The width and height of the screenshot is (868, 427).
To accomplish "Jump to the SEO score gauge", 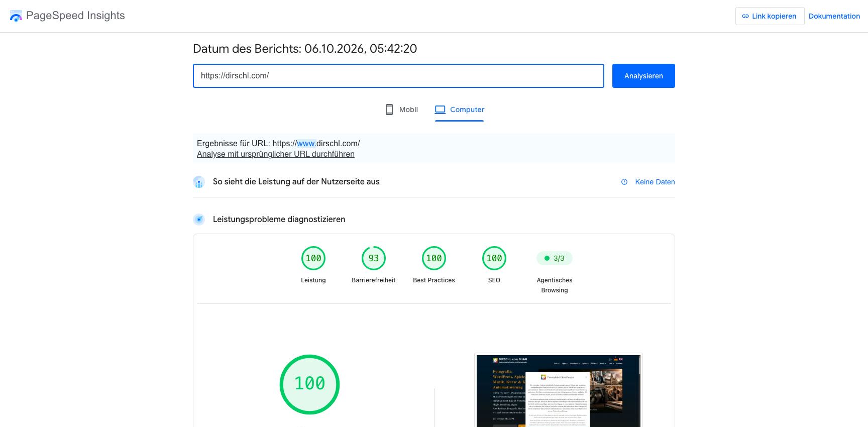I will tap(494, 258).
